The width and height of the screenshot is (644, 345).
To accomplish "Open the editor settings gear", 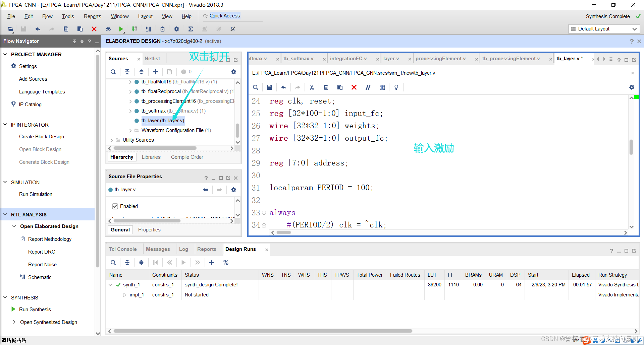I will pyautogui.click(x=632, y=87).
